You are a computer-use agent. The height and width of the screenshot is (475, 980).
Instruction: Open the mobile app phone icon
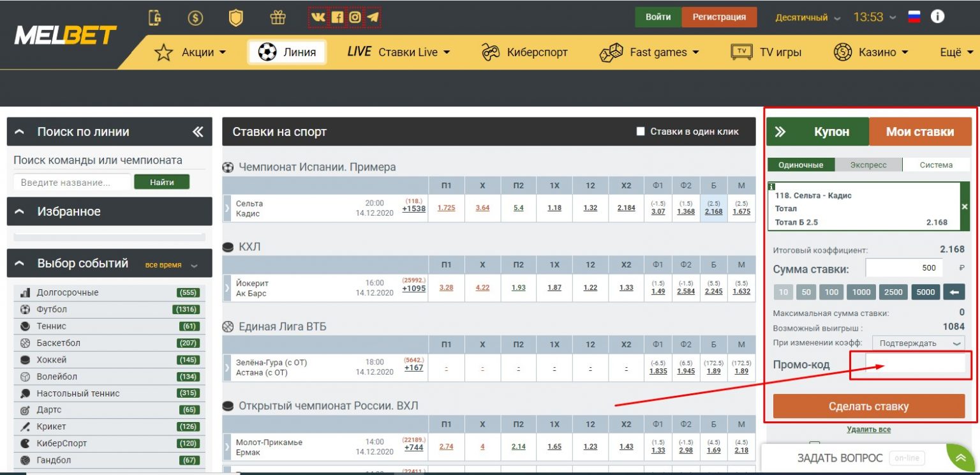coord(154,17)
